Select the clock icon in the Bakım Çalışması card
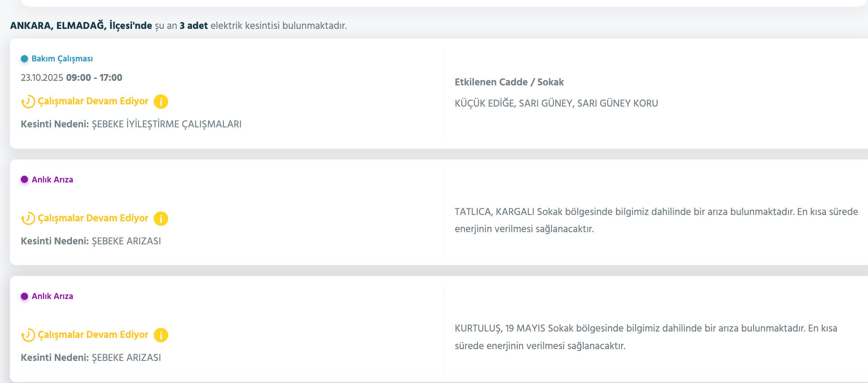 point(27,101)
